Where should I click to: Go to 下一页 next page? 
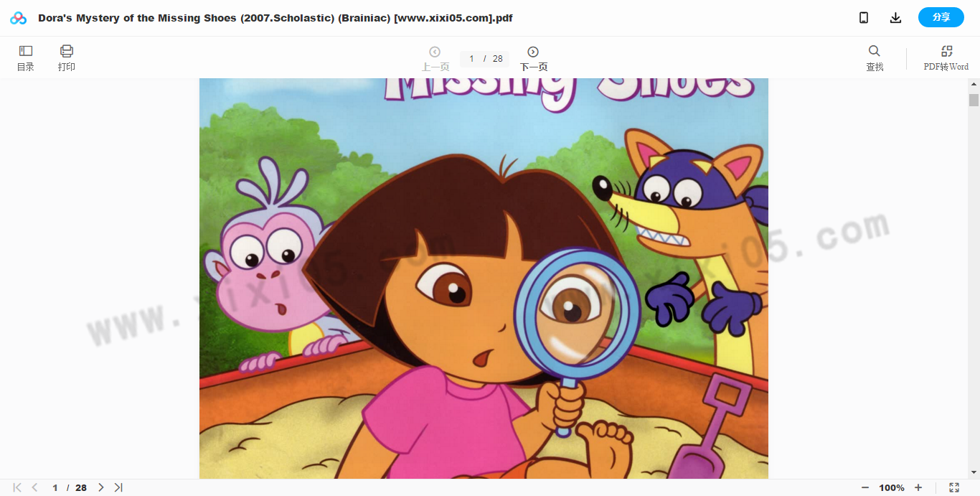(533, 59)
